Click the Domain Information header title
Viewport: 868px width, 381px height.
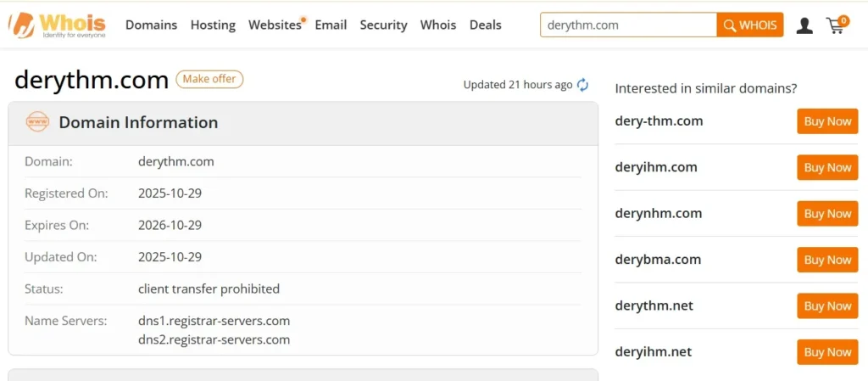point(138,122)
